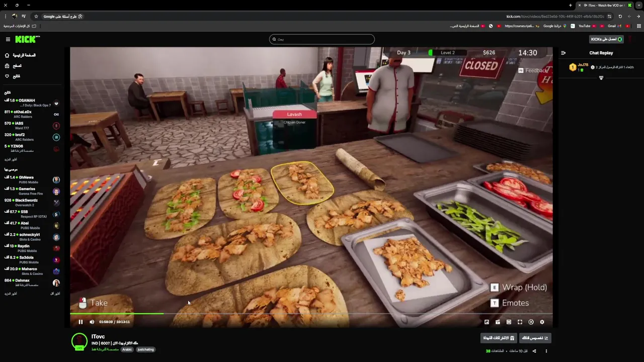Open the browser new tab button
The image size is (644, 362).
pos(571,5)
